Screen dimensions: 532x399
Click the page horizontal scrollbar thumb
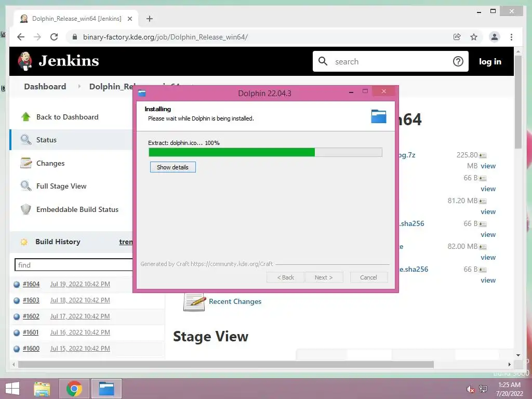(x=226, y=364)
